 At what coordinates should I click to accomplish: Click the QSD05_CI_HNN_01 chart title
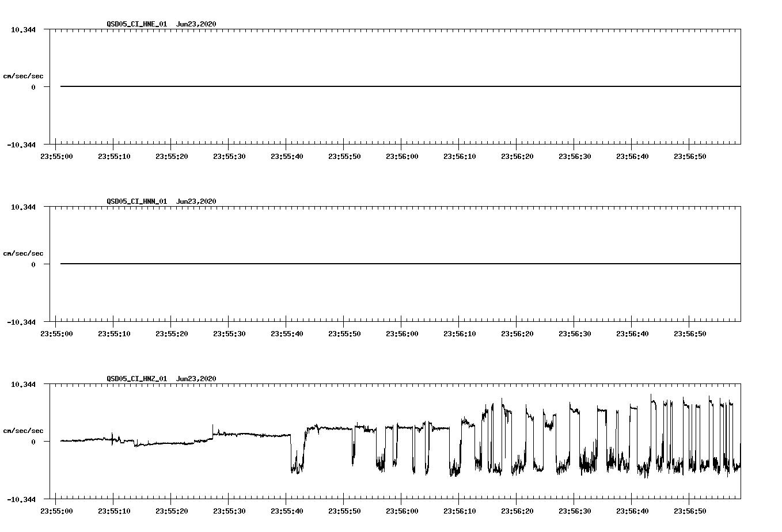[137, 202]
